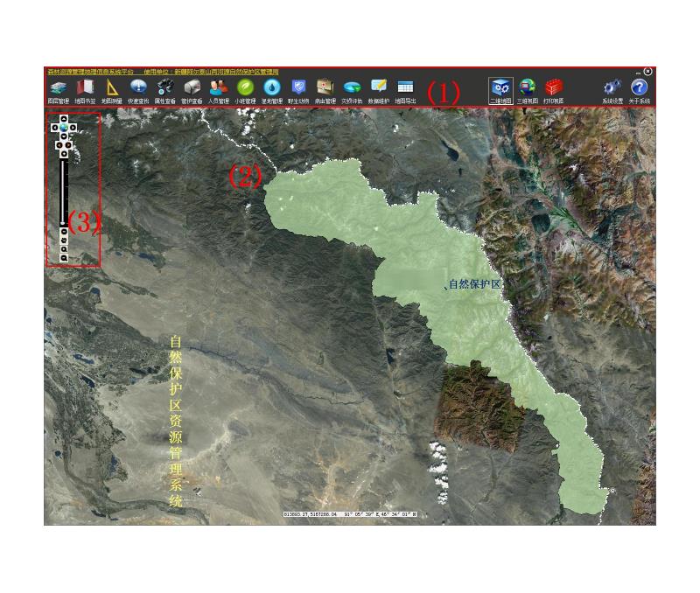
Task: Open 野生动物 wildlife shield icon
Action: tap(298, 87)
